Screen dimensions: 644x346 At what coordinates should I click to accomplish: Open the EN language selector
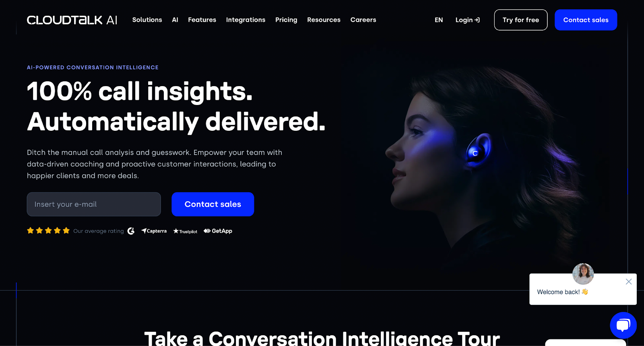pos(439,20)
